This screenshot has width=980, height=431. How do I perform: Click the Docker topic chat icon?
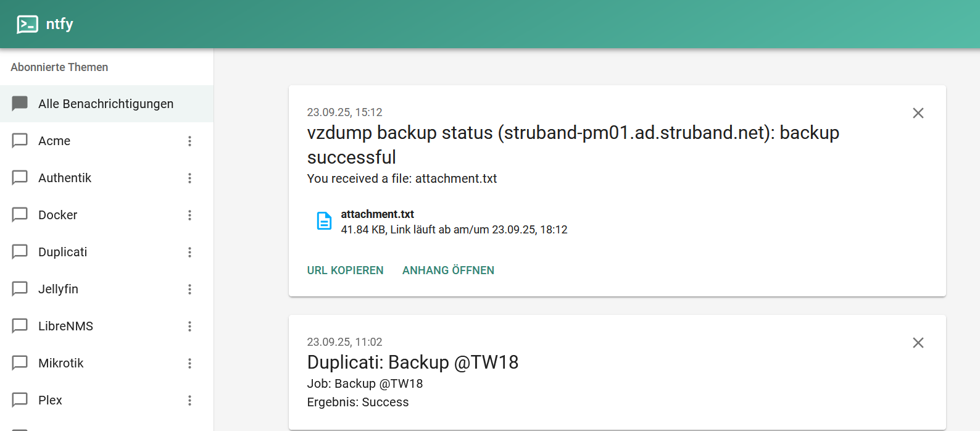pyautogui.click(x=20, y=215)
